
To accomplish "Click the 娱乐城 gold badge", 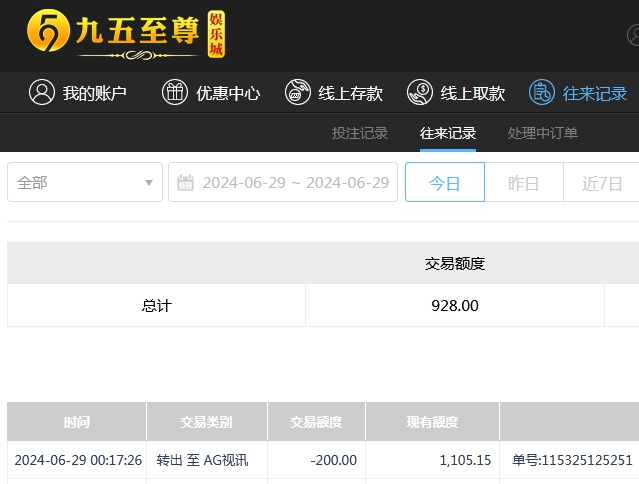I will 216,34.
